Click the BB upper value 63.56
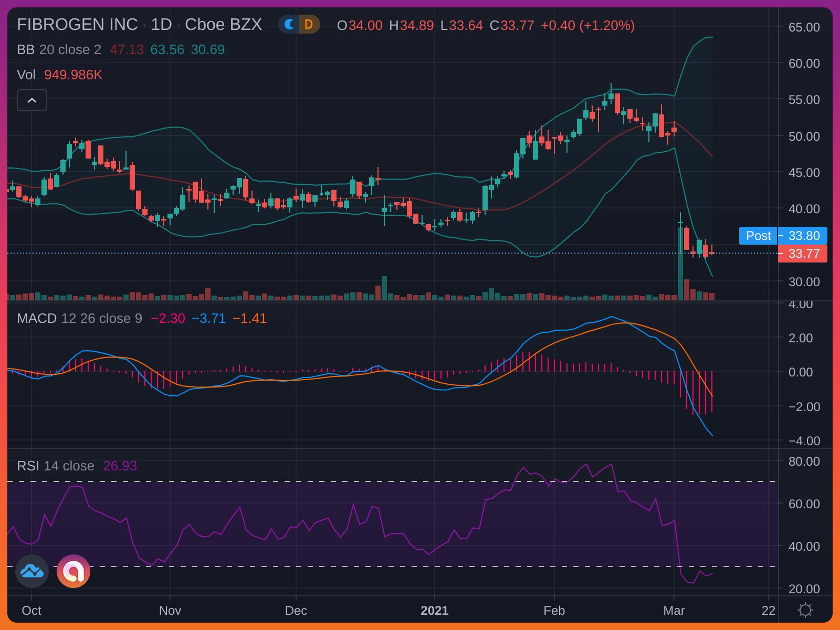 [x=167, y=50]
